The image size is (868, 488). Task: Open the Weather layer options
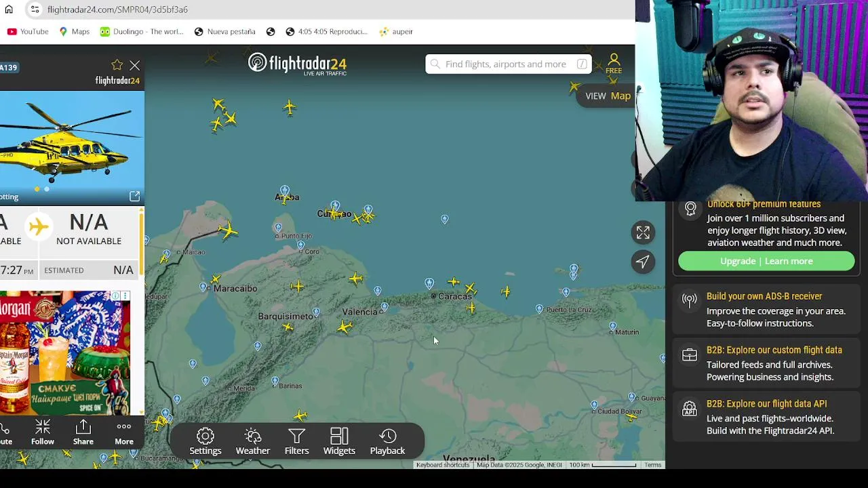(253, 442)
